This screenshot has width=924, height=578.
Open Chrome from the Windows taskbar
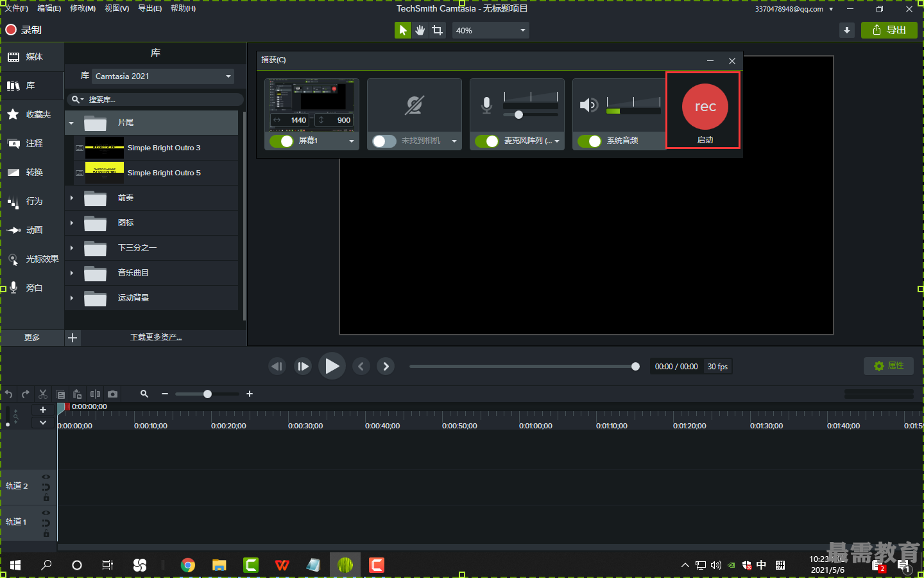click(x=188, y=565)
